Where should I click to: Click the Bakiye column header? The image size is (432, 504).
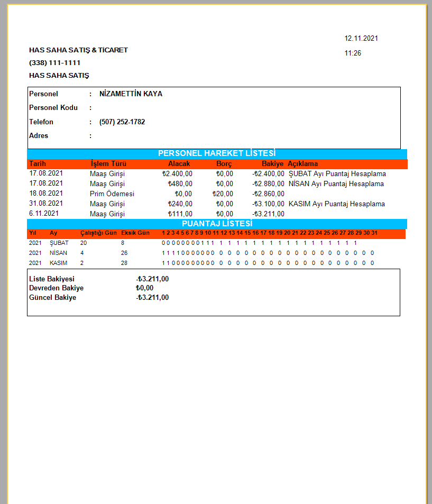point(272,164)
